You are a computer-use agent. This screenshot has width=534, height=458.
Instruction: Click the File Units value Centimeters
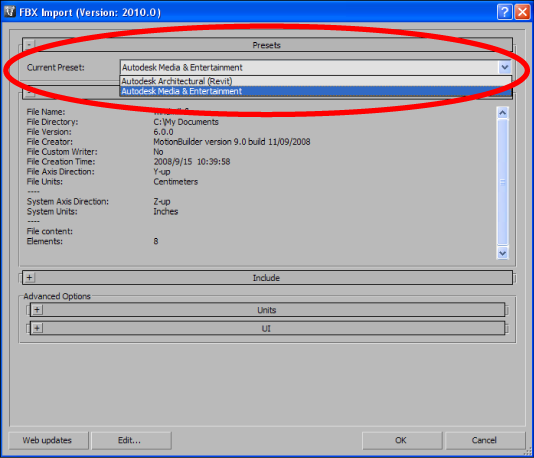[x=175, y=181]
